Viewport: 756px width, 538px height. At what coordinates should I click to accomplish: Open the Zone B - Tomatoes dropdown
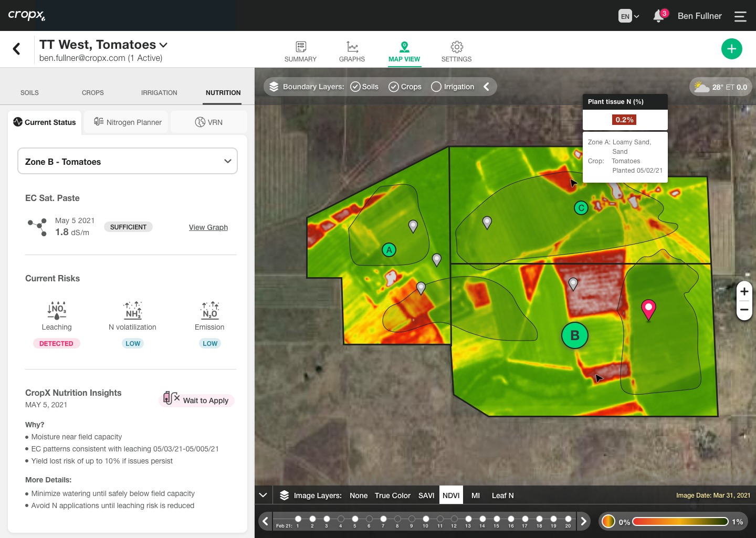pos(128,161)
